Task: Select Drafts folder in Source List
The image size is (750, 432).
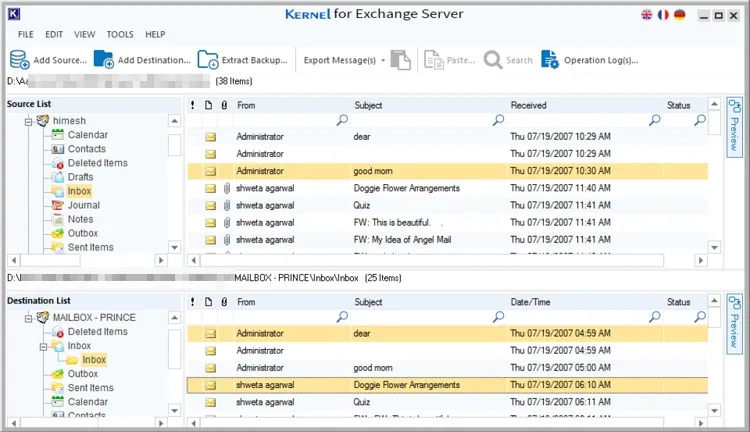Action: click(80, 177)
